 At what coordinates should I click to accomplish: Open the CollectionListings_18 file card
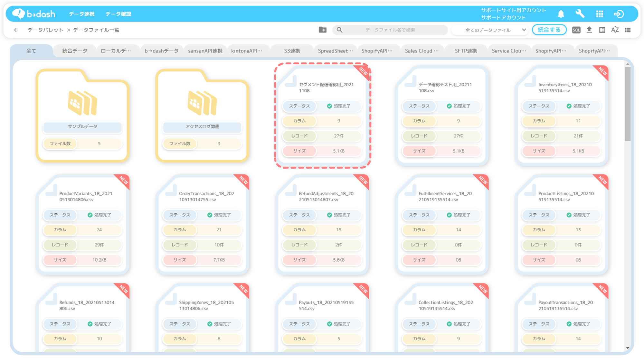pos(442,318)
